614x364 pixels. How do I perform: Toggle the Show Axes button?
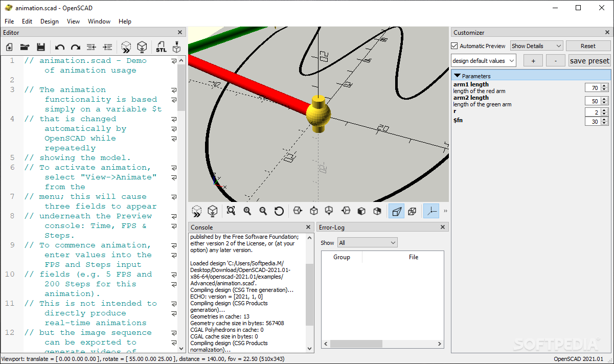[431, 211]
